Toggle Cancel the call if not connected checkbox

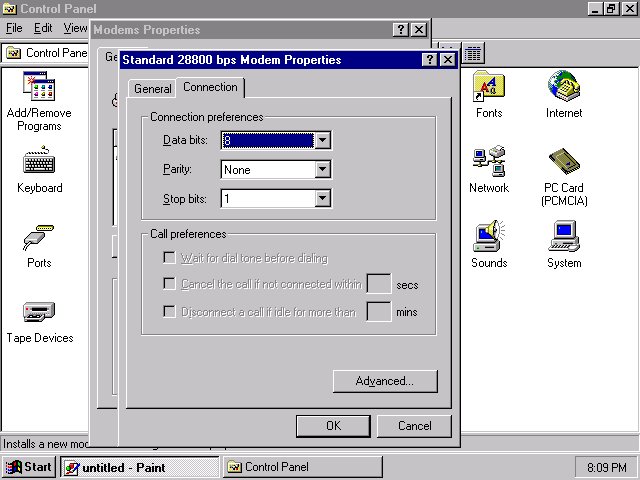coord(169,284)
